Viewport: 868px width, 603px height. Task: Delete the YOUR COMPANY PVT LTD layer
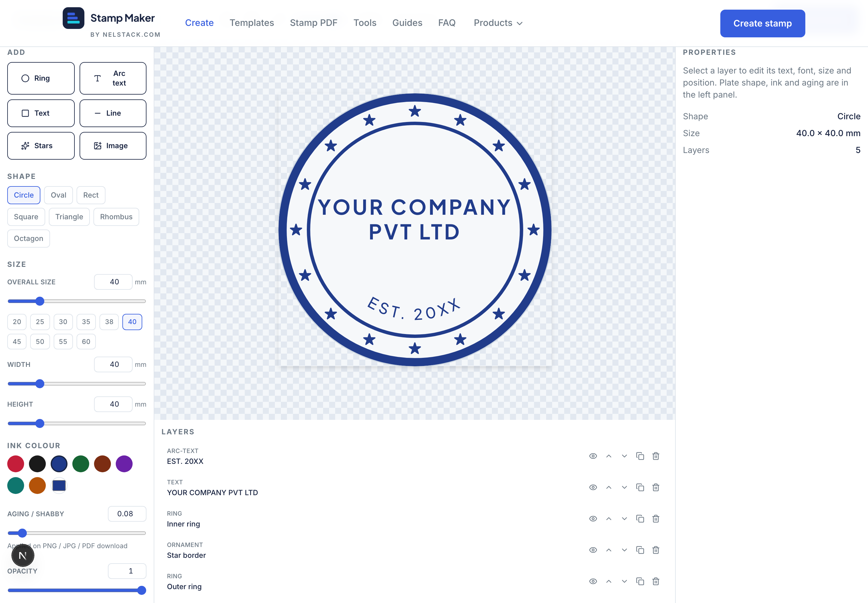[656, 487]
